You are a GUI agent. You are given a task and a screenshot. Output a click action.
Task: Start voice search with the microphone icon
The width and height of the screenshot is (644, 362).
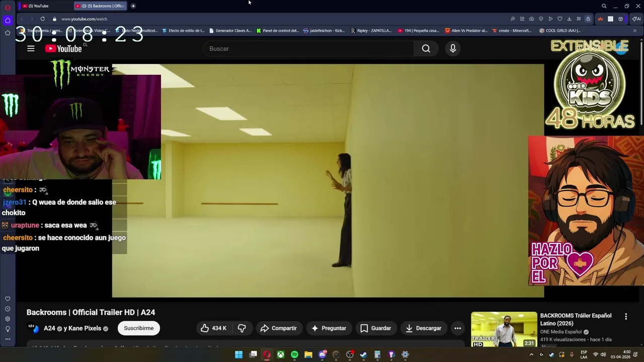pyautogui.click(x=453, y=49)
